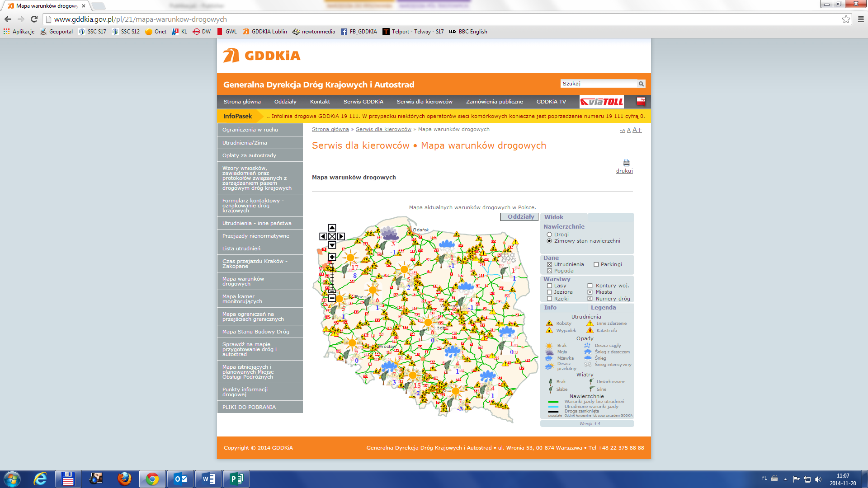Open the Aplikacje bookmarks shortcut

point(19,32)
